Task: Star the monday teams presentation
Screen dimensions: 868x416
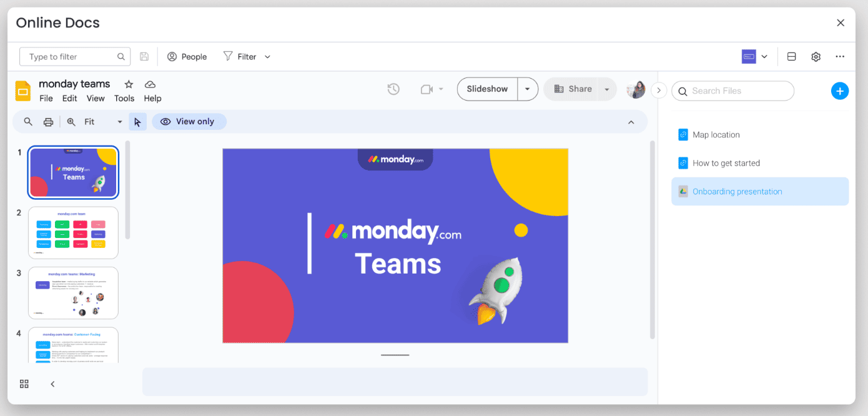Action: pyautogui.click(x=129, y=84)
